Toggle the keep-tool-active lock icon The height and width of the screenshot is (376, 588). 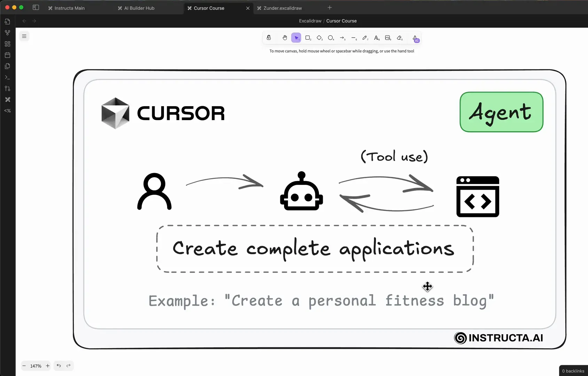point(269,38)
